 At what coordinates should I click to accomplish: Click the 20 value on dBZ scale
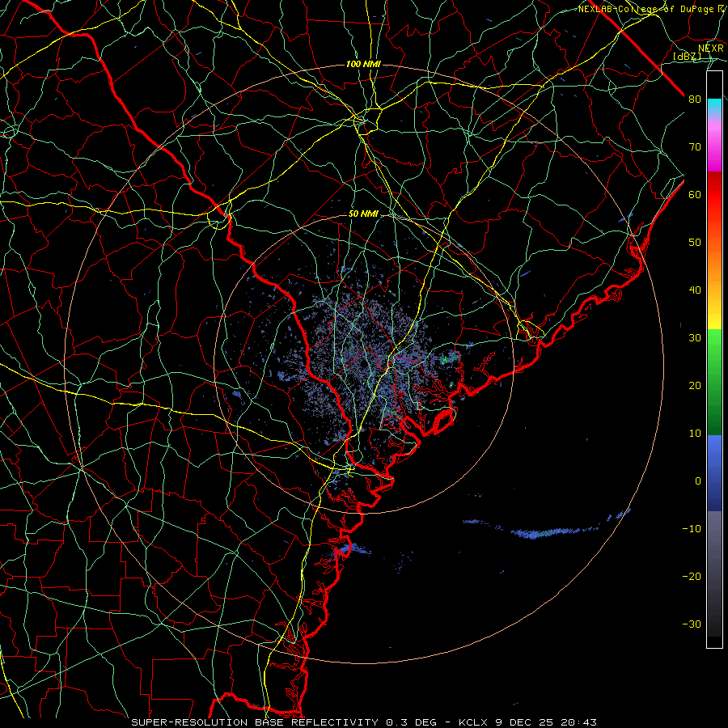tap(695, 385)
